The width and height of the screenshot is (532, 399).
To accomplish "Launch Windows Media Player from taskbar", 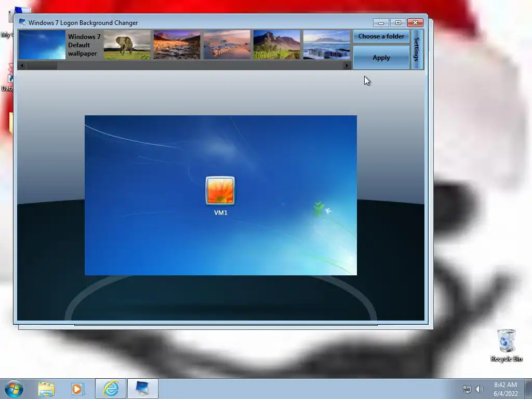I will click(77, 389).
